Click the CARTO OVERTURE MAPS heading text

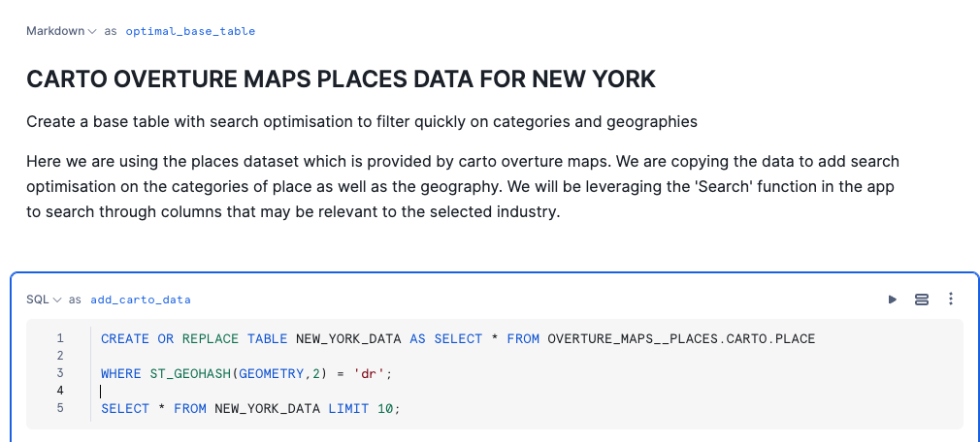coord(341,79)
